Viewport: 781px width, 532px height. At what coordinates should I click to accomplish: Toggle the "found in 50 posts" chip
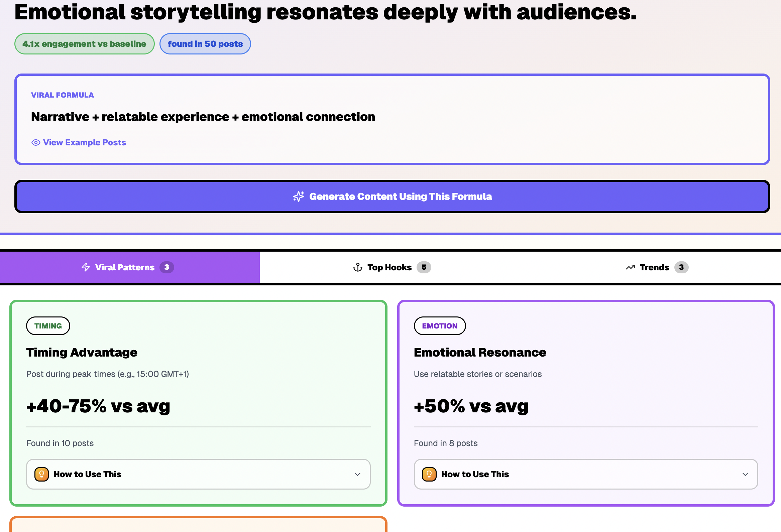[x=205, y=44]
